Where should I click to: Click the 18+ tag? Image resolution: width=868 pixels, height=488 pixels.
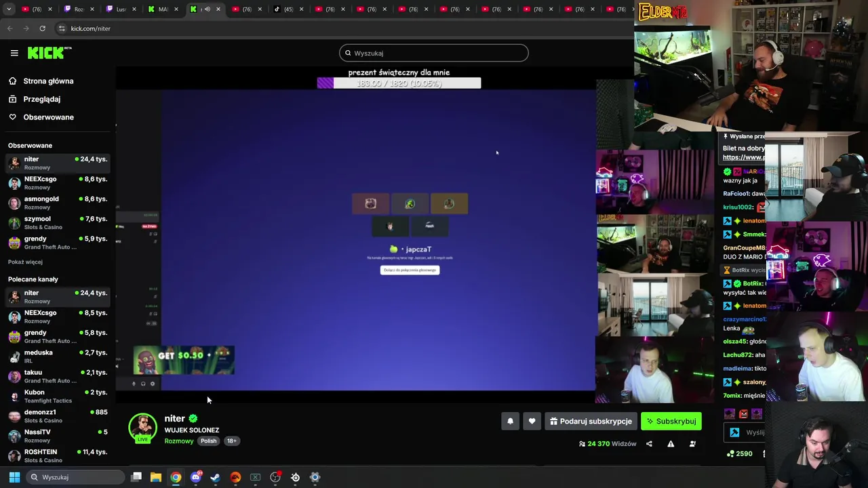pyautogui.click(x=231, y=441)
